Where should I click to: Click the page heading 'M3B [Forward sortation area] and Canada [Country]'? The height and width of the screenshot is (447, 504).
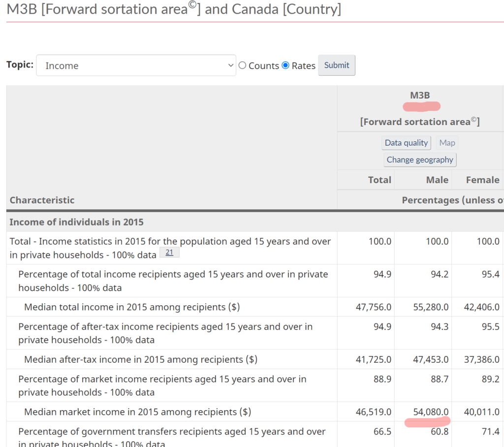pyautogui.click(x=174, y=9)
